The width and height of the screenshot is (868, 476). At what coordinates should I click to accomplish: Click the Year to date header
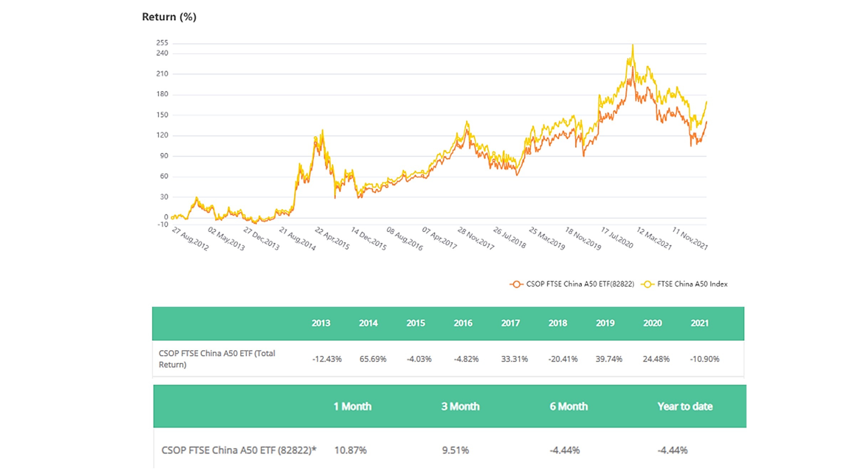[685, 407]
